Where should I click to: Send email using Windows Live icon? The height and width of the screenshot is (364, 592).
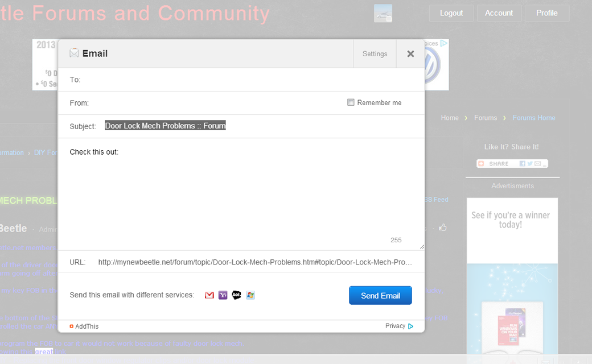250,295
